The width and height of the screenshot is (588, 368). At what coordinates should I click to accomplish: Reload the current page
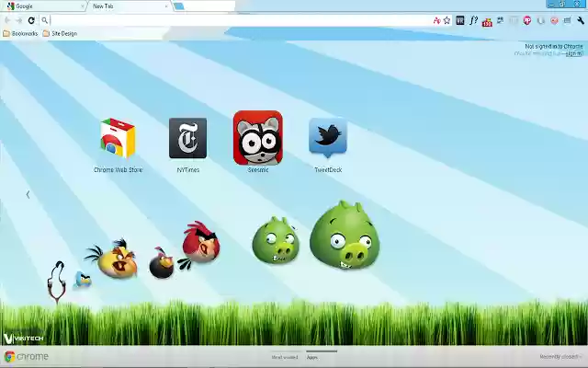click(x=31, y=20)
